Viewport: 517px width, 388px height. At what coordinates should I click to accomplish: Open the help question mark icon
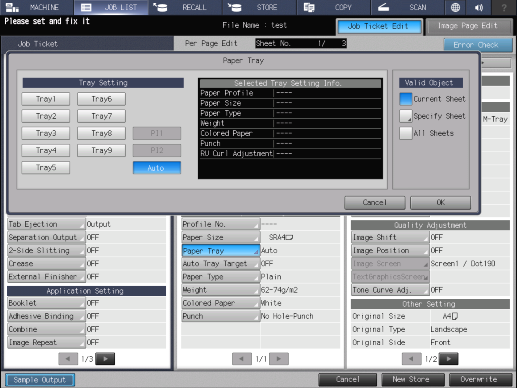(504, 7)
